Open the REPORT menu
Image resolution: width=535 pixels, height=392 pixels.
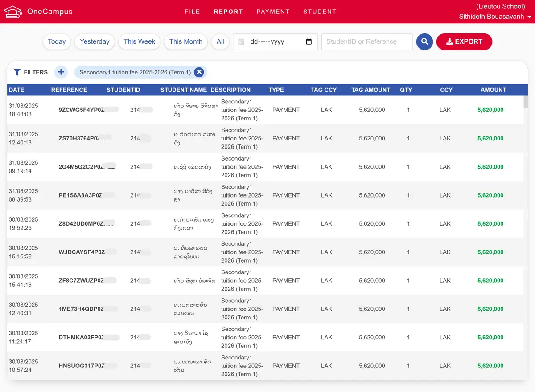pos(228,12)
